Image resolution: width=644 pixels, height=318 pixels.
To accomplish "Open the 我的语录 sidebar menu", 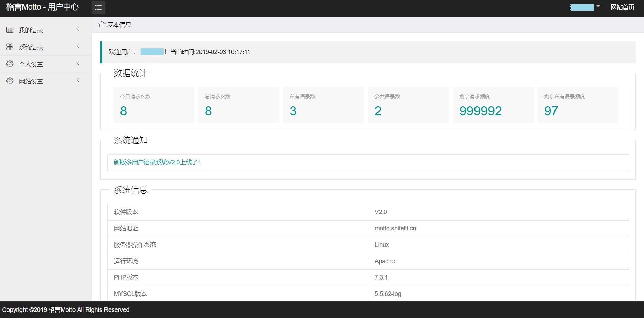I will [31, 30].
